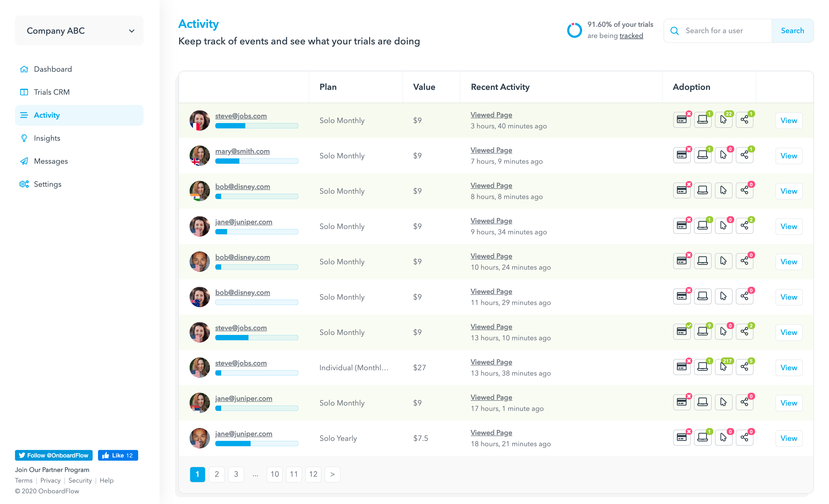
Task: Click the laptop icon in mary@smith.com row
Action: [703, 155]
